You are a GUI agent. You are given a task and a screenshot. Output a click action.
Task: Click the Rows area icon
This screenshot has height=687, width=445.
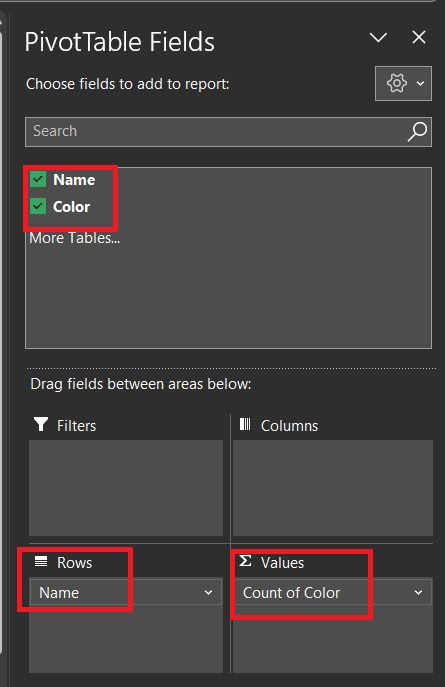tap(41, 561)
